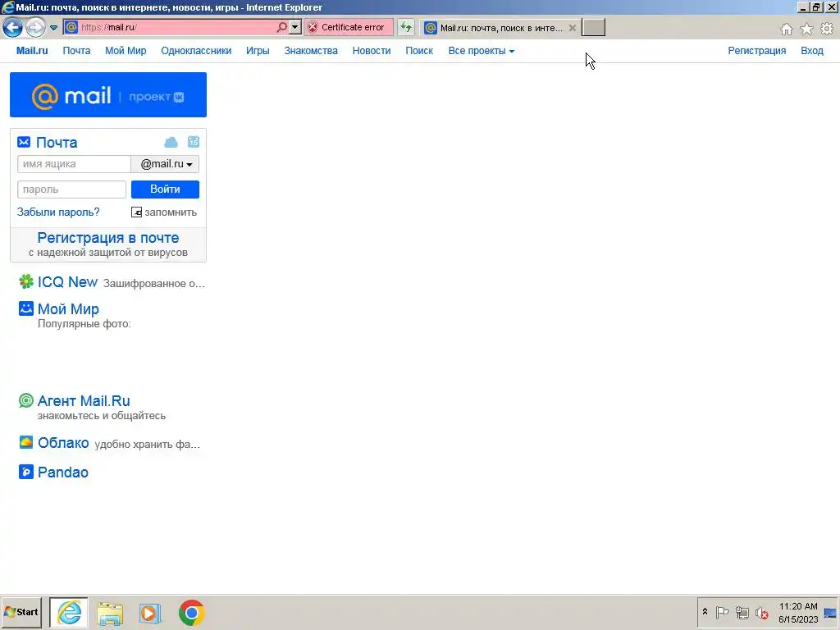Click the calendar icon in Почта panel
The width and height of the screenshot is (840, 630).
[x=194, y=142]
